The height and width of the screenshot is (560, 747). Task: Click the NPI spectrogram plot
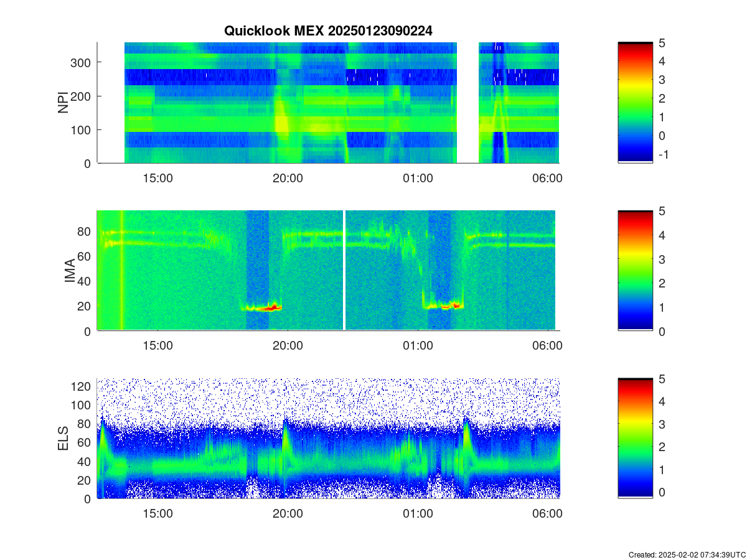328,103
